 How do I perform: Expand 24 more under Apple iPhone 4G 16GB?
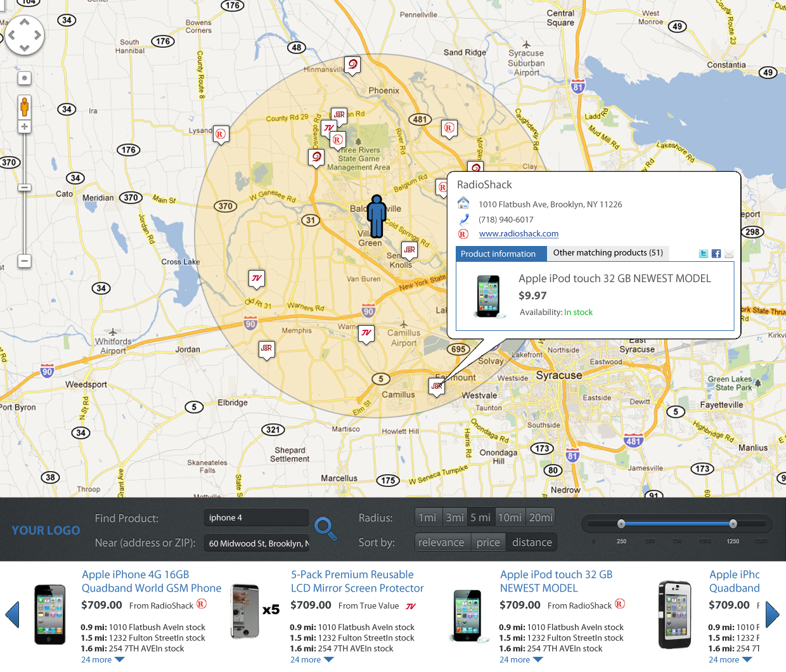click(103, 659)
